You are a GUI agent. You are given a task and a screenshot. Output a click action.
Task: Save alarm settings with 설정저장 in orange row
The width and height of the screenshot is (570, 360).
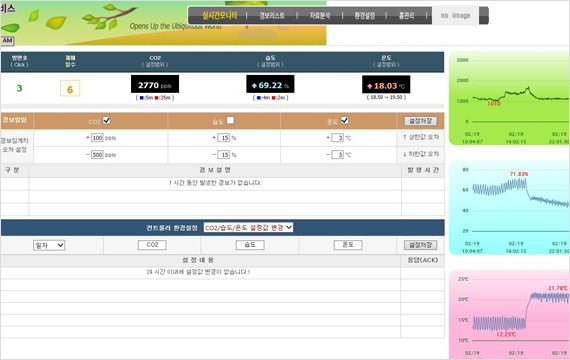[x=421, y=121]
